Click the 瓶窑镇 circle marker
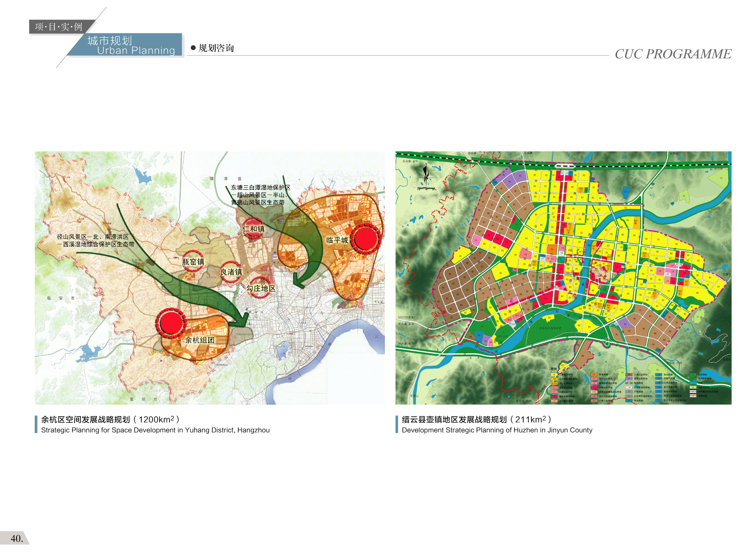Image resolution: width=756 pixels, height=554 pixels. [193, 261]
